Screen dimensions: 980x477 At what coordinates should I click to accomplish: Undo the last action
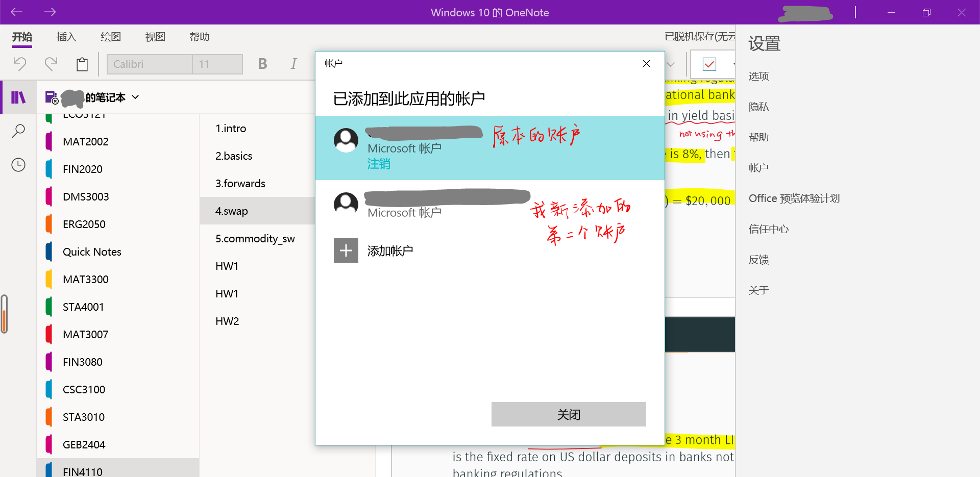tap(19, 64)
